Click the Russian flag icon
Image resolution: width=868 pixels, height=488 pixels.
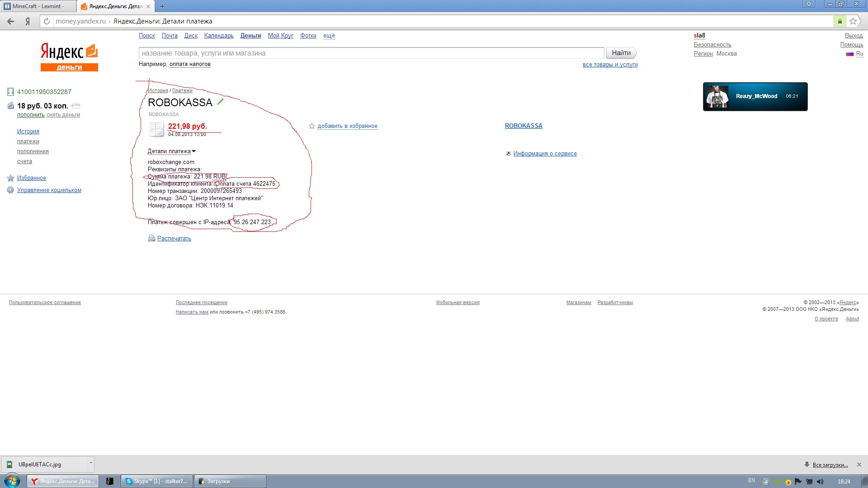click(x=850, y=54)
